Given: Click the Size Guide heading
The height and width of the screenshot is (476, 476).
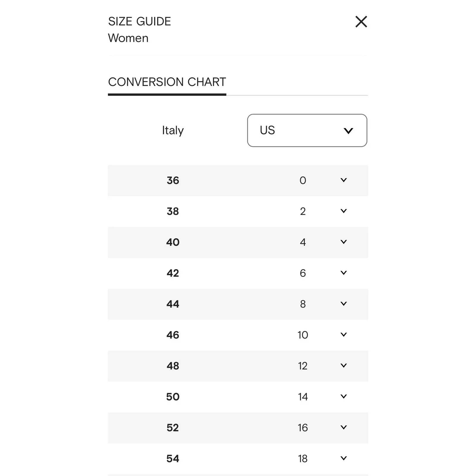Looking at the screenshot, I should [140, 21].
